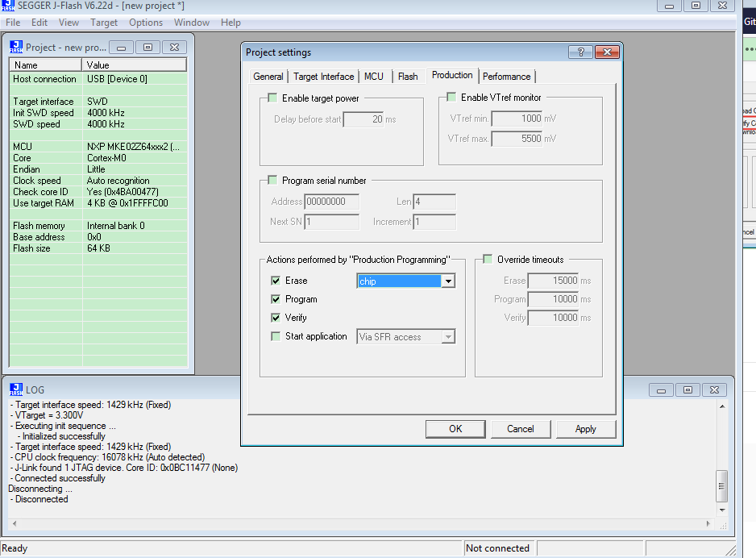This screenshot has width=756, height=558.
Task: Click the Delay before start field
Action: tap(363, 119)
